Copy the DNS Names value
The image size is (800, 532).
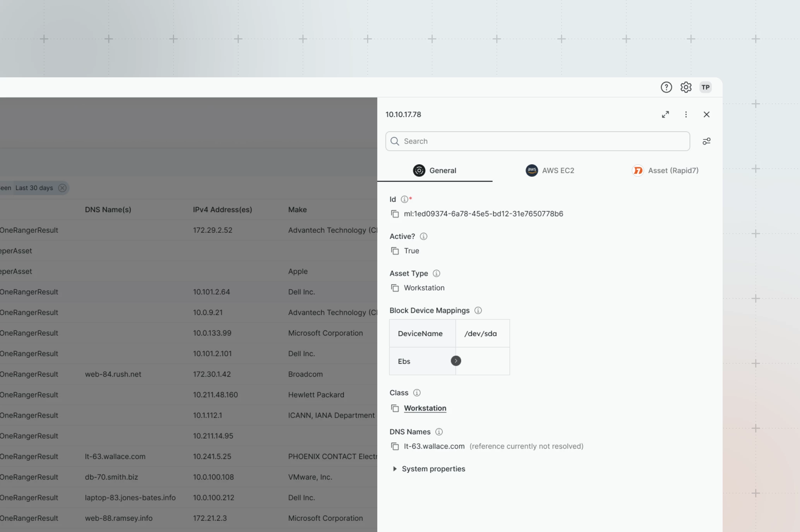pos(395,446)
